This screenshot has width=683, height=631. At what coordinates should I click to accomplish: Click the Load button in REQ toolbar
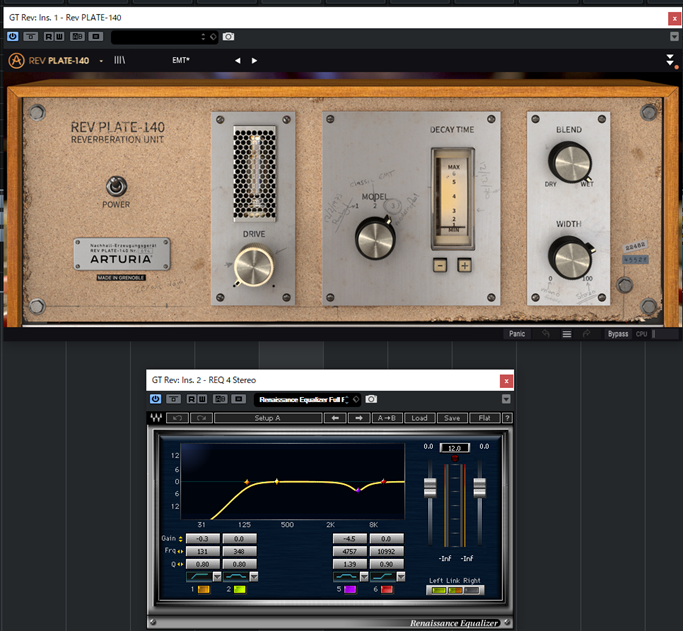418,418
